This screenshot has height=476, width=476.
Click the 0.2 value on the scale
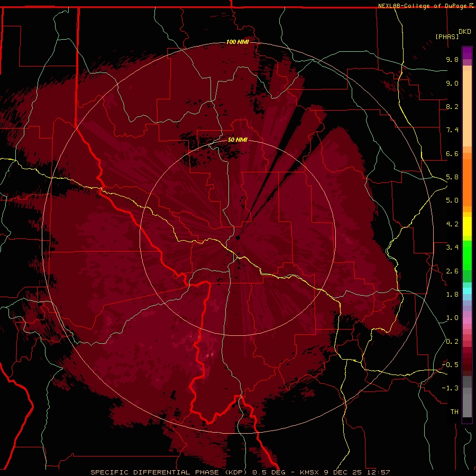[452, 342]
